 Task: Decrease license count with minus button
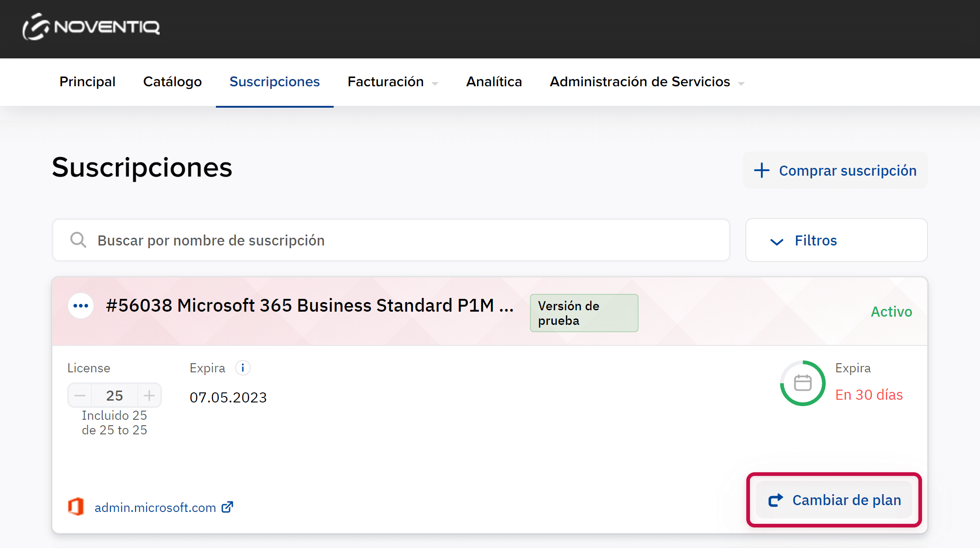point(80,396)
